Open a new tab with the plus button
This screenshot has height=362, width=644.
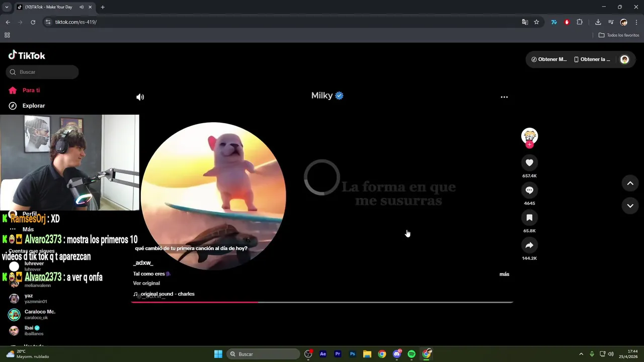click(103, 7)
